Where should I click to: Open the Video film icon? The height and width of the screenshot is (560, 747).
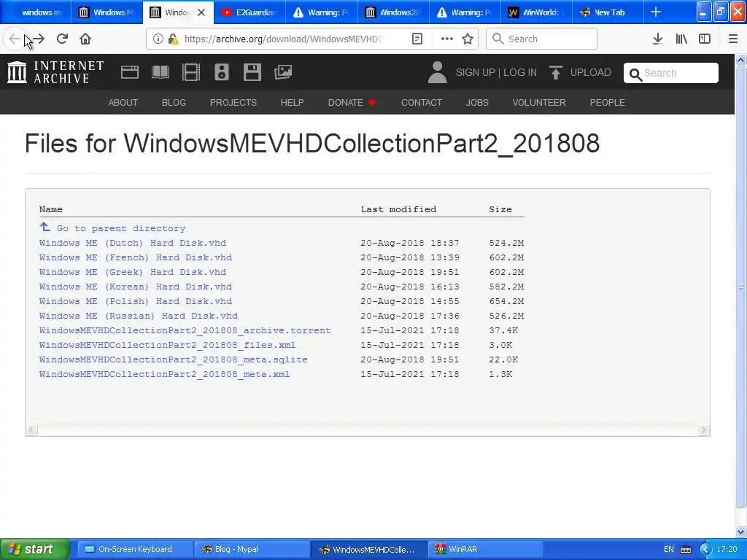[x=191, y=72]
